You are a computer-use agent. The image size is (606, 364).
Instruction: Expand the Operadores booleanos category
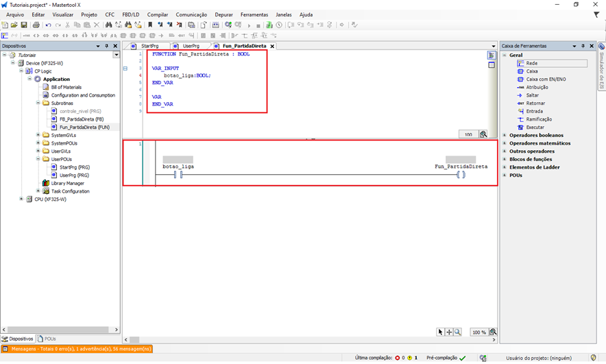505,135
